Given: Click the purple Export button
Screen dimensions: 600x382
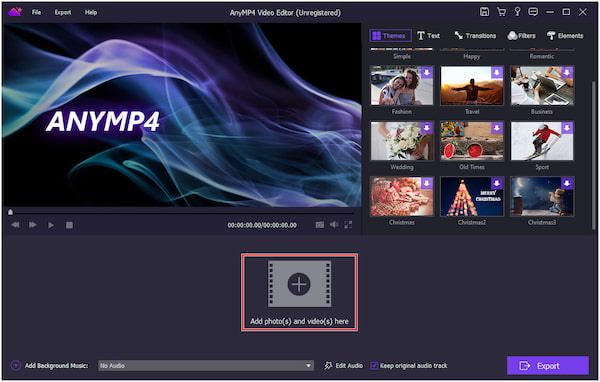Looking at the screenshot, I should [x=548, y=366].
